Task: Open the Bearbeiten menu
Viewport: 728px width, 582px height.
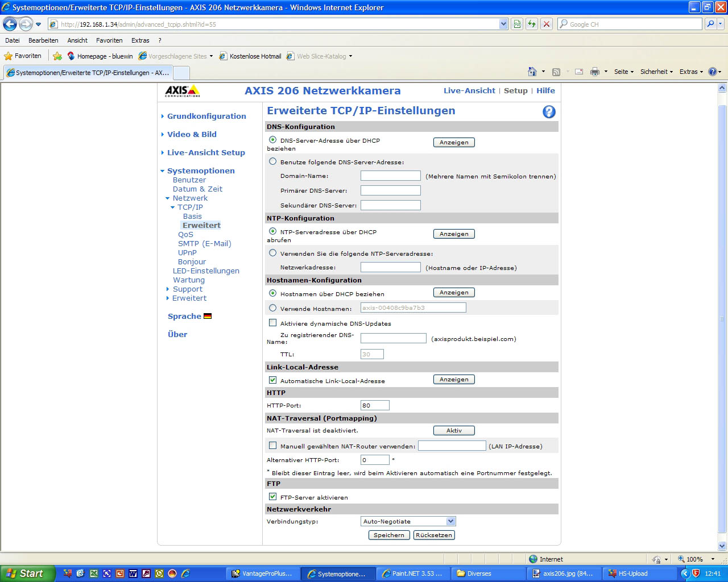Action: pos(43,40)
